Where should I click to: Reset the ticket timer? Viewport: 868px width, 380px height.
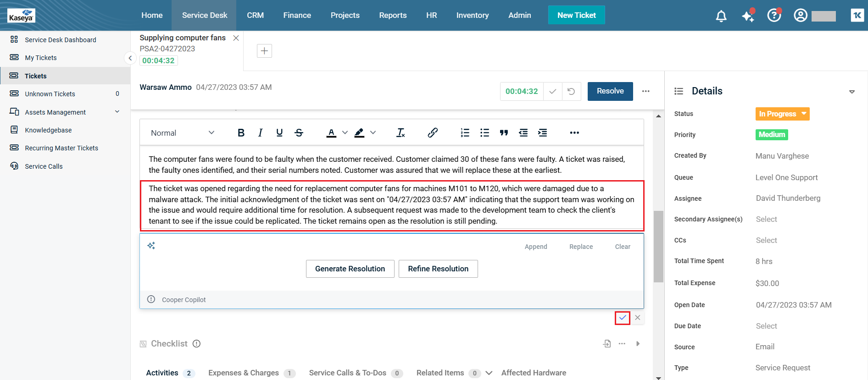[x=571, y=91]
